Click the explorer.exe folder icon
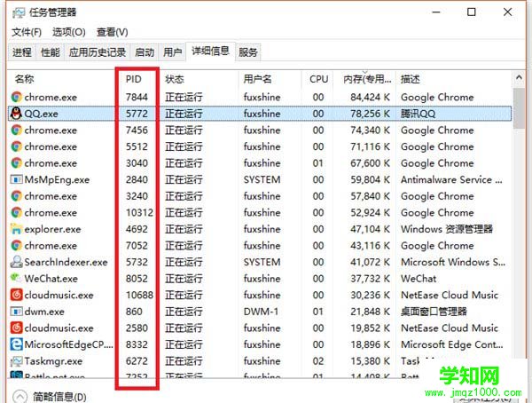The width and height of the screenshot is (532, 403). (16, 229)
